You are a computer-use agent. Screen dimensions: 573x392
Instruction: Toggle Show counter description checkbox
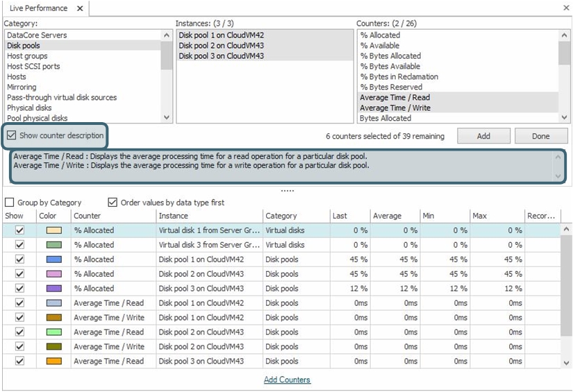12,135
